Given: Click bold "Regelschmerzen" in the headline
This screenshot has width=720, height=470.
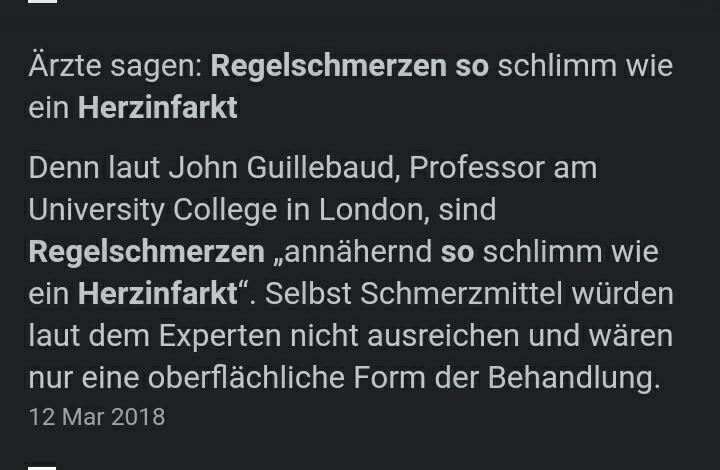Looking at the screenshot, I should pyautogui.click(x=328, y=66).
